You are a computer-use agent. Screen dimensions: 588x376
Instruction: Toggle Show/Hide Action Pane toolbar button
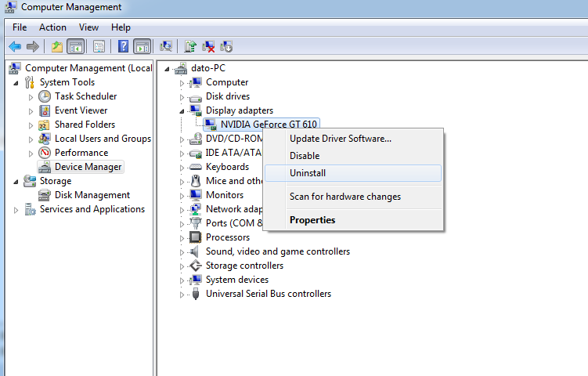[142, 46]
